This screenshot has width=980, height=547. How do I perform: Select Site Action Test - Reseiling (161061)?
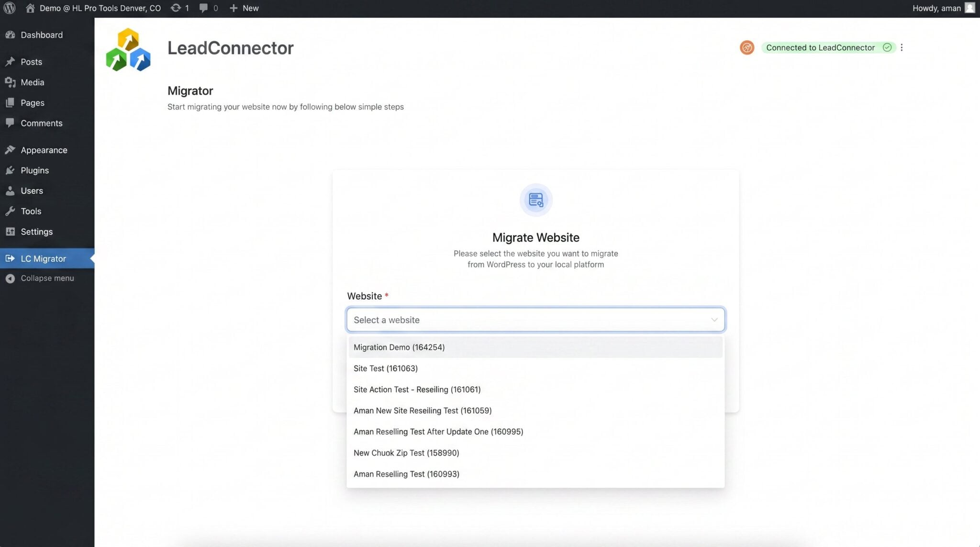point(535,390)
